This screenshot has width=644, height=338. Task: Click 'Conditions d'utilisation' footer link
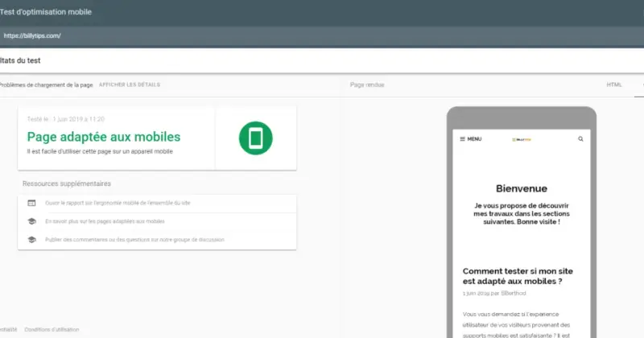tap(52, 329)
